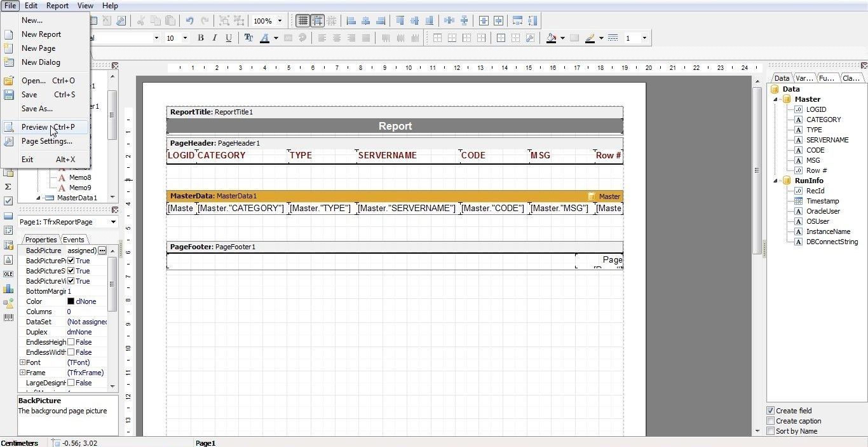Open the fill color dropdown arrow

[562, 38]
